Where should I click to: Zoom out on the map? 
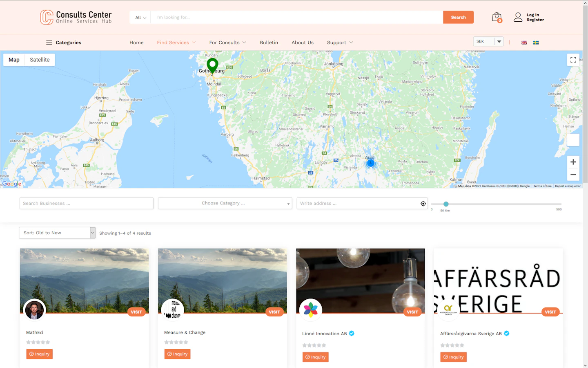point(573,175)
